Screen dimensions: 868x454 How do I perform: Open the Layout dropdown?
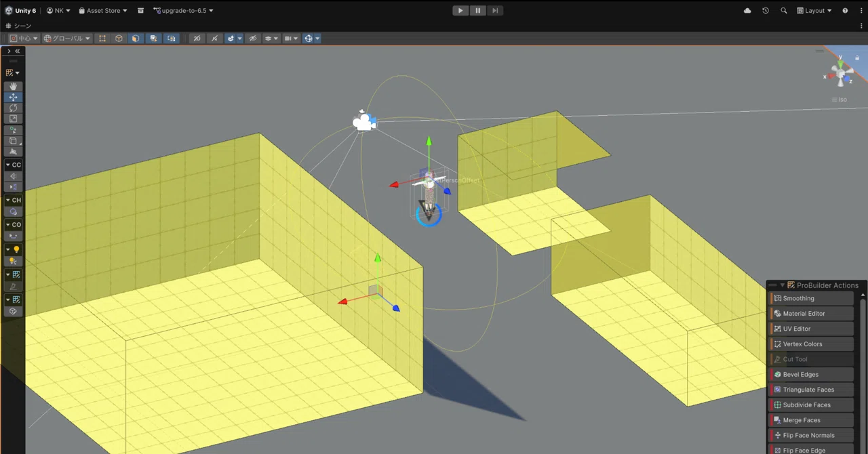pos(814,11)
